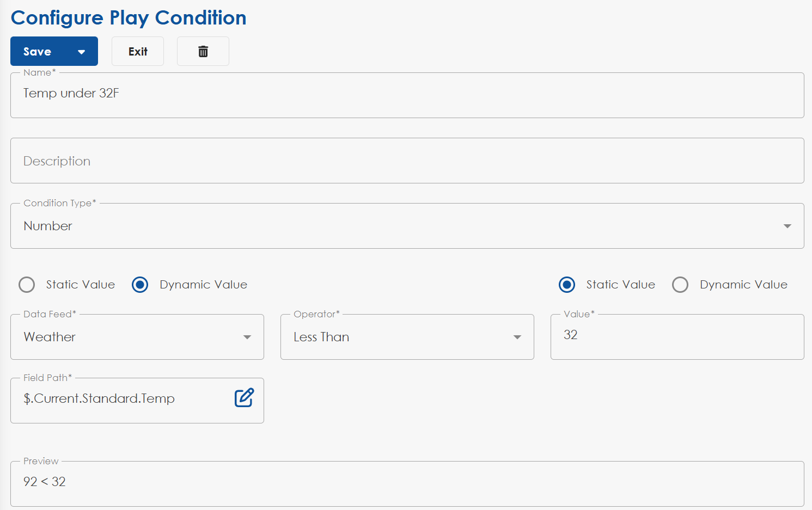Select the right Dynamic Value radio button

tap(680, 285)
